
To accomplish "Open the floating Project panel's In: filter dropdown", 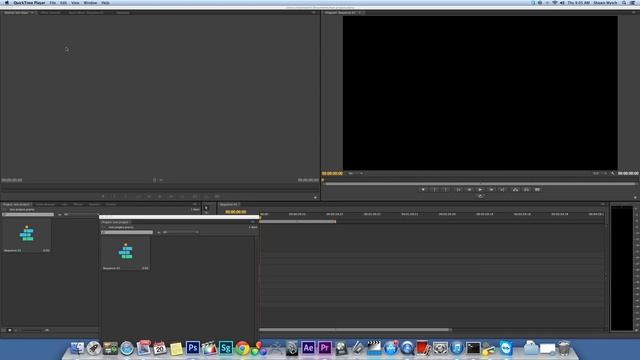I will pos(180,232).
